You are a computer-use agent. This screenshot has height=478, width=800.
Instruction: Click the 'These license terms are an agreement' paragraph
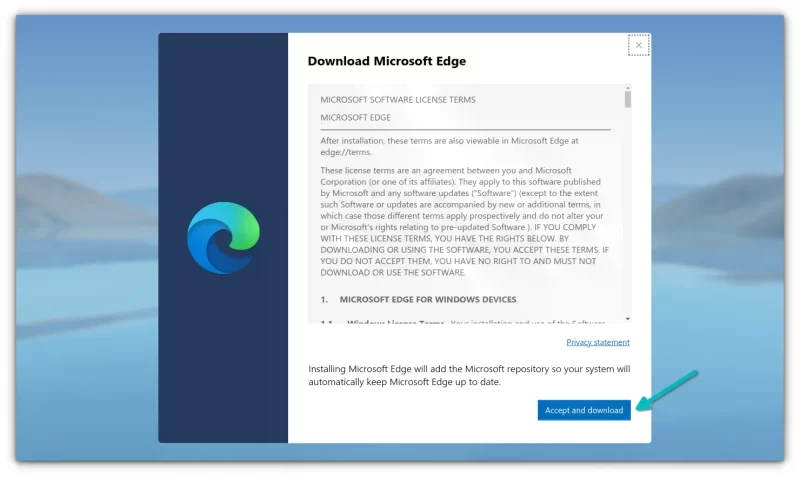(x=464, y=221)
